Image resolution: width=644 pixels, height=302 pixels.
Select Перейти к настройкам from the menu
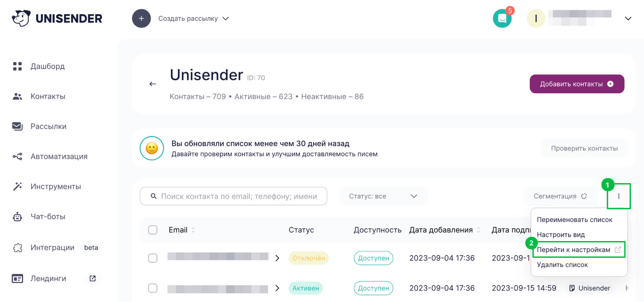pyautogui.click(x=579, y=250)
